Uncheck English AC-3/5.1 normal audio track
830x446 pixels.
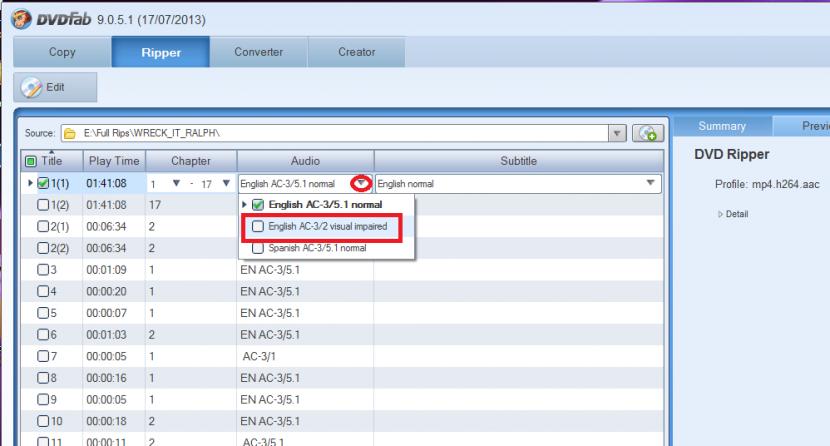[258, 205]
